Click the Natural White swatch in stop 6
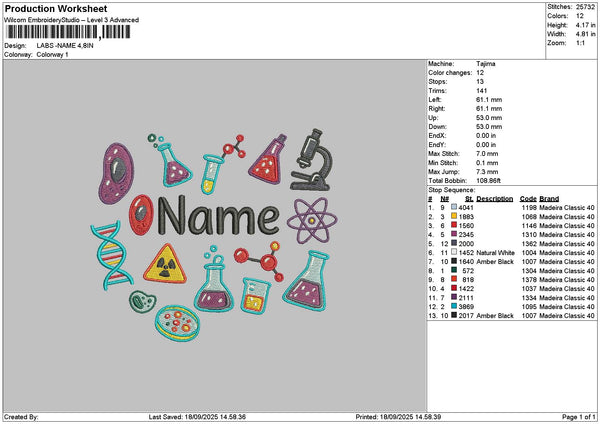 click(453, 254)
